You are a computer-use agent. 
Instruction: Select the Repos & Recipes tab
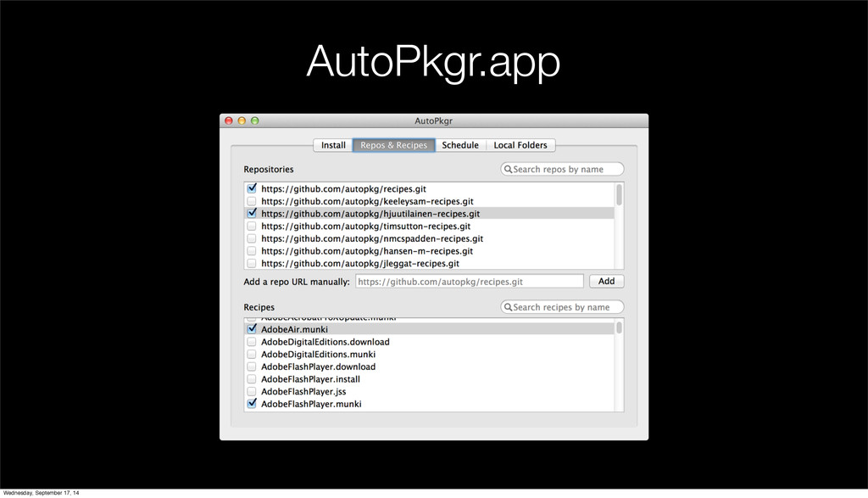(x=393, y=145)
